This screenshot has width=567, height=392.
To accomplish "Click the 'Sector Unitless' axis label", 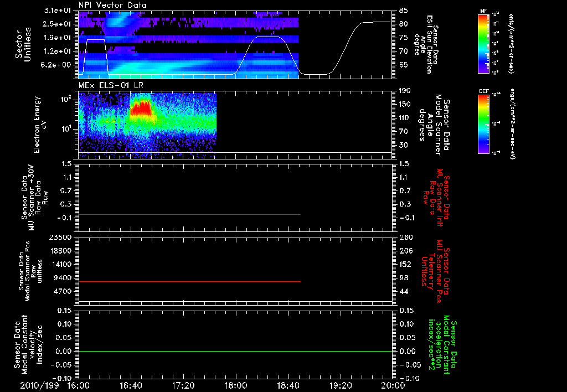I will [23, 44].
